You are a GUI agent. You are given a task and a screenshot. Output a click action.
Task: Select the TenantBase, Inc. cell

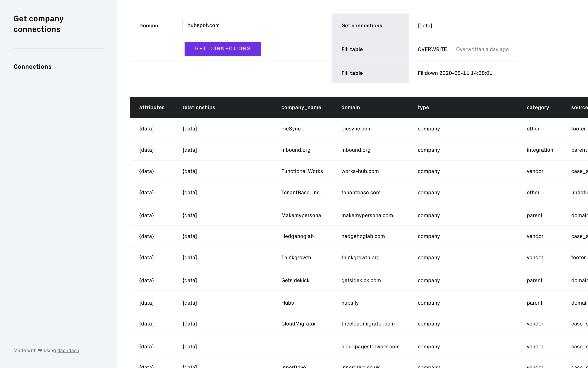[x=301, y=193]
